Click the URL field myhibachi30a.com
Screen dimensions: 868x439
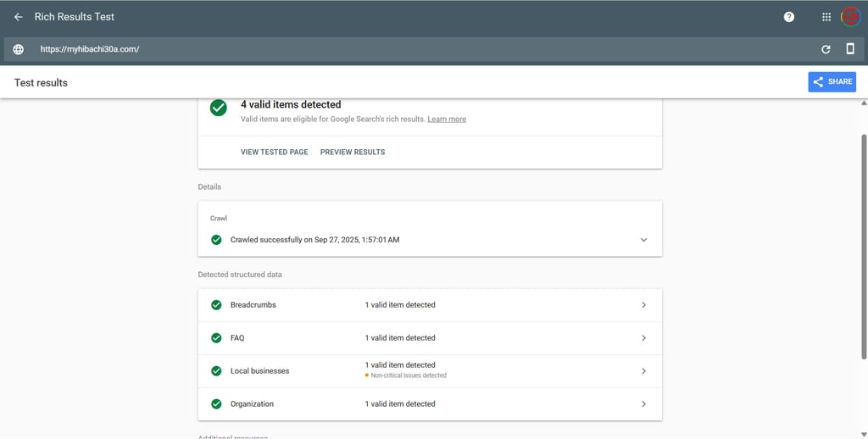coord(90,49)
